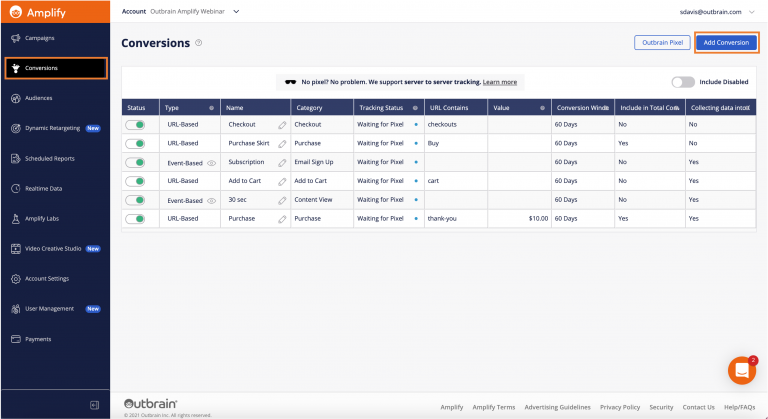Open Realtime Data page
The width and height of the screenshot is (768, 419).
pos(44,189)
